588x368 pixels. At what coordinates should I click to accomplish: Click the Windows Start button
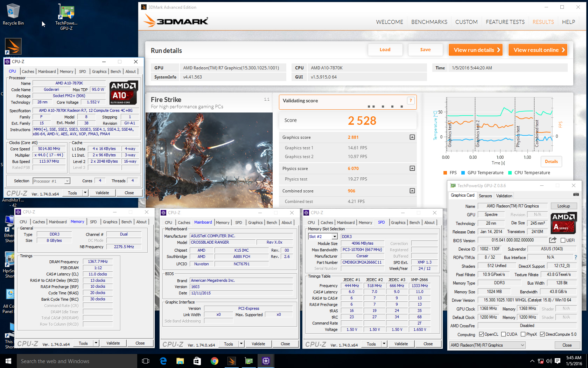(8, 361)
